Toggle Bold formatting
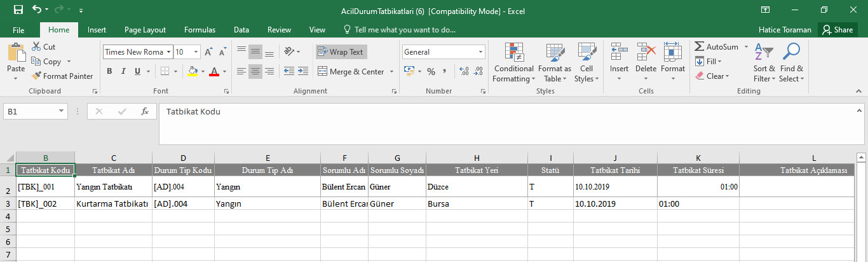868x262 pixels. (109, 71)
